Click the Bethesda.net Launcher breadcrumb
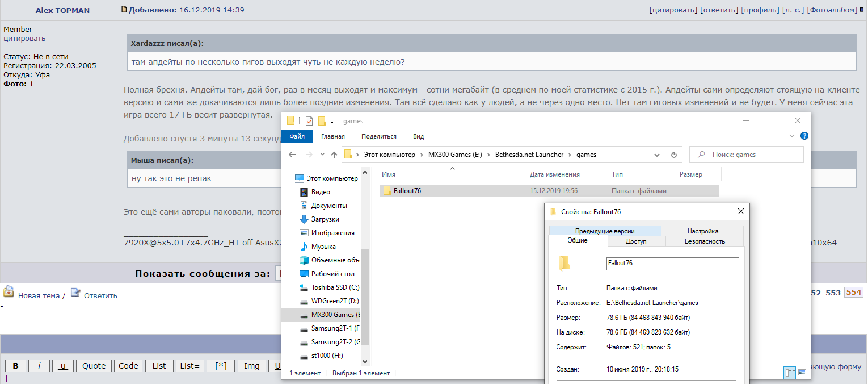Viewport: 868px width, 384px height. [x=530, y=155]
